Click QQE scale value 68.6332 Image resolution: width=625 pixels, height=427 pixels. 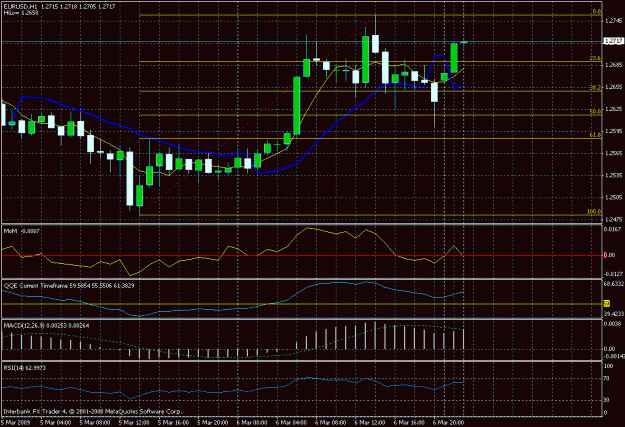tap(613, 284)
